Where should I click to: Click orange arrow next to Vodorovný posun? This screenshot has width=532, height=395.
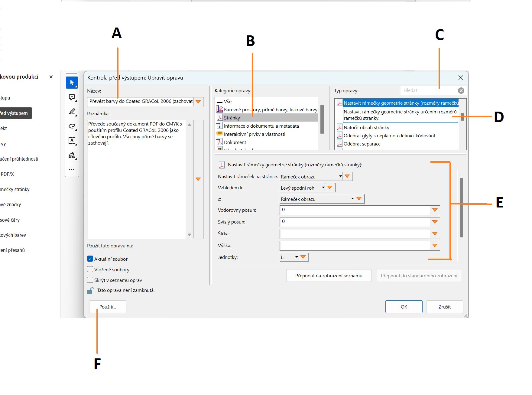(435, 210)
